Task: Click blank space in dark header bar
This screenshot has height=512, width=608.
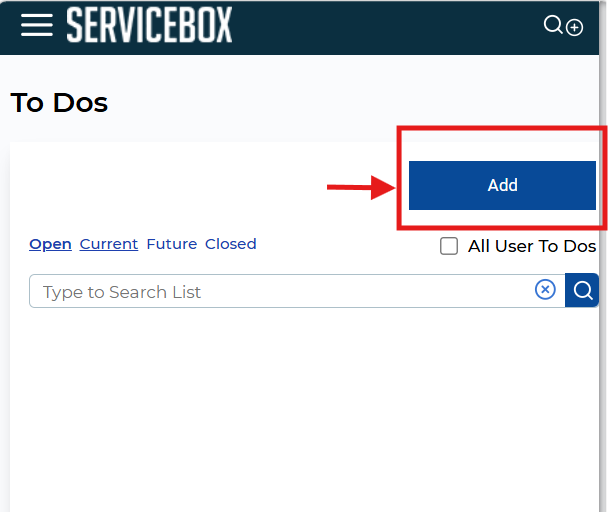Action: (x=400, y=25)
